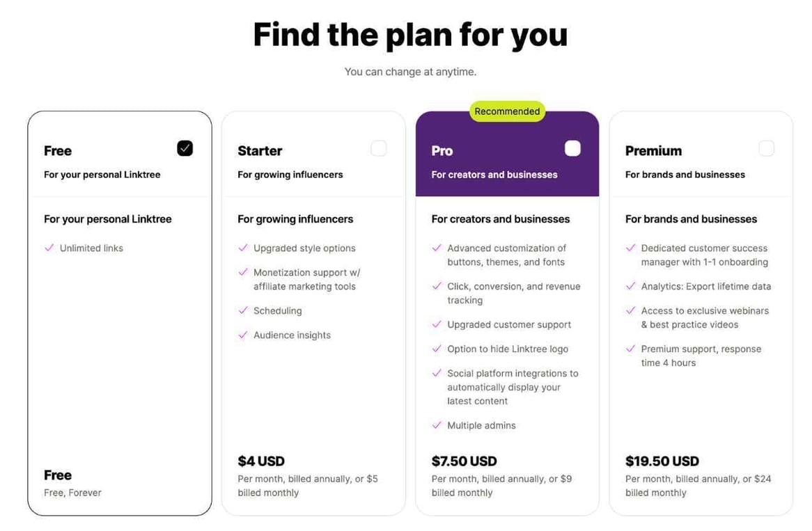Click the checkmark next to Audience insights
Screen dimensions: 812x531
(x=243, y=335)
